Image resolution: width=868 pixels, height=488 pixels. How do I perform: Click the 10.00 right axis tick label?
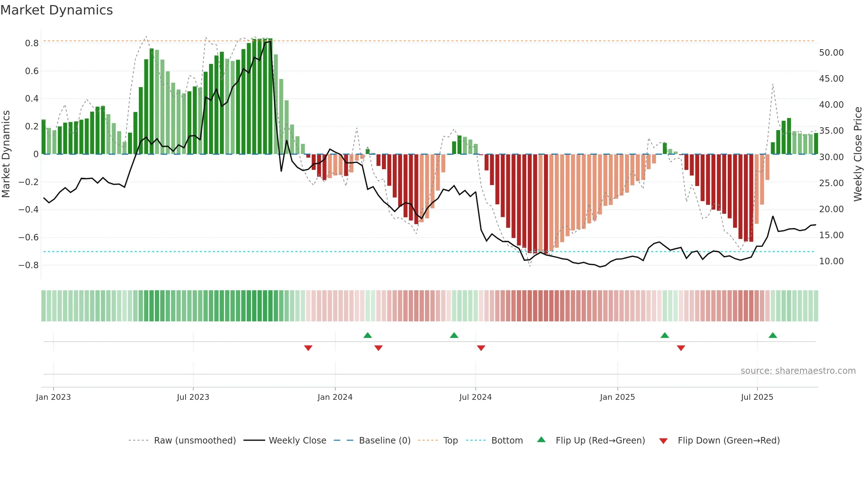(831, 261)
